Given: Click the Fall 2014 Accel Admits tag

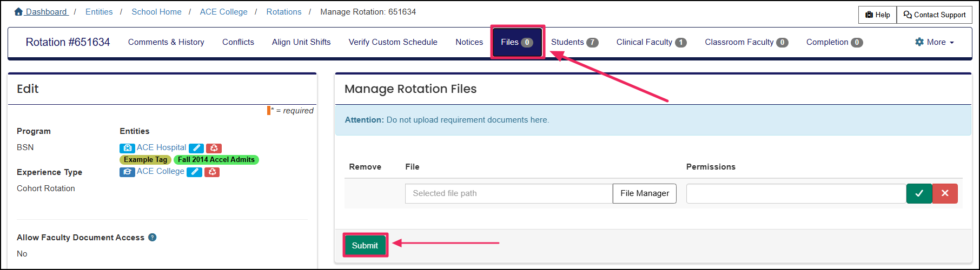Looking at the screenshot, I should point(216,160).
